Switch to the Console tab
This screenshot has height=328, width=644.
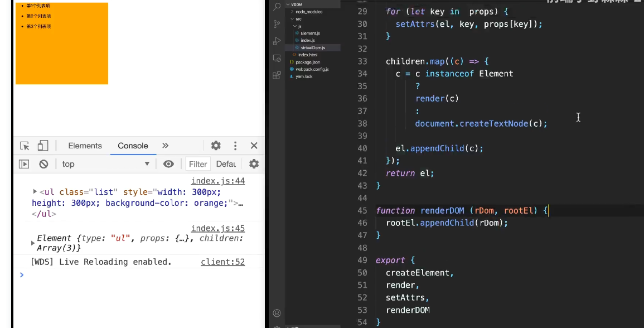tap(133, 146)
